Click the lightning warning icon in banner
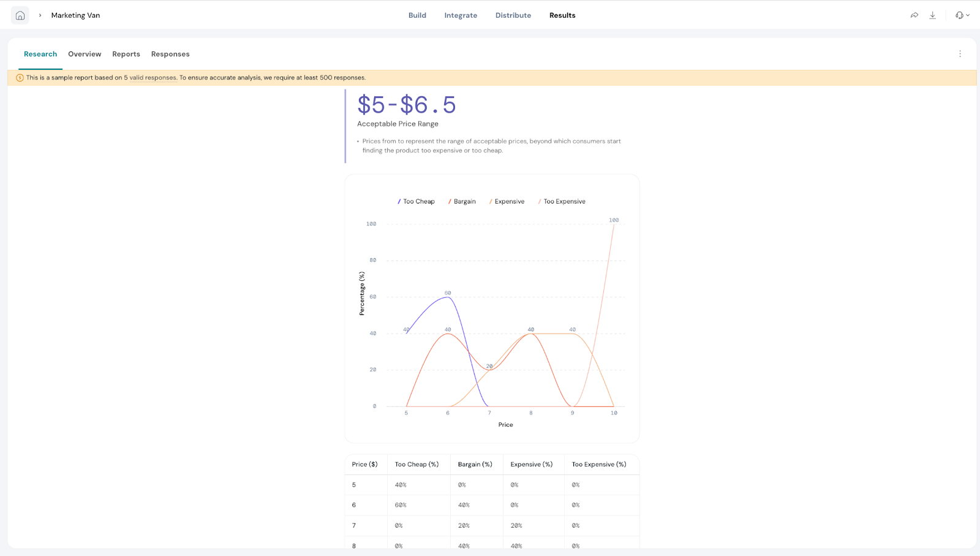Image resolution: width=980 pixels, height=556 pixels. point(20,78)
